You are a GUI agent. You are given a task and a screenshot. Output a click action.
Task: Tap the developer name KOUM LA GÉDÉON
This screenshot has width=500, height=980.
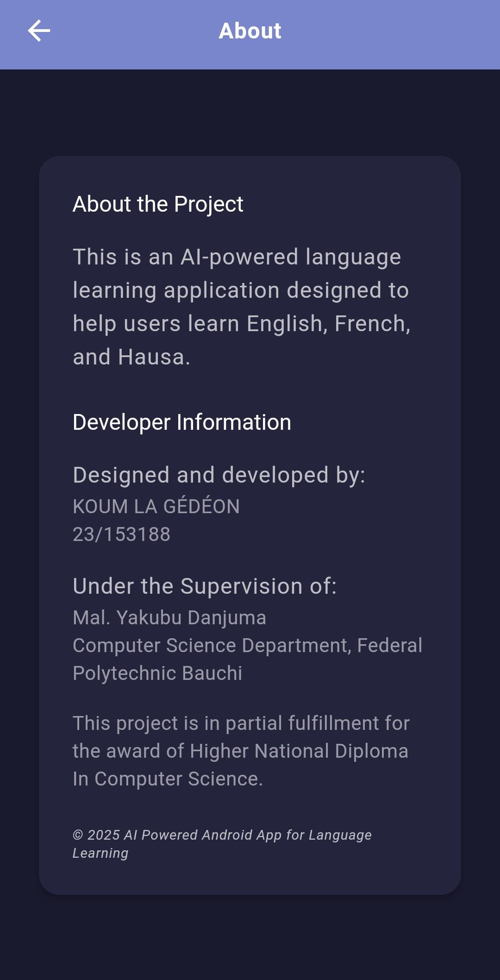pyautogui.click(x=156, y=507)
